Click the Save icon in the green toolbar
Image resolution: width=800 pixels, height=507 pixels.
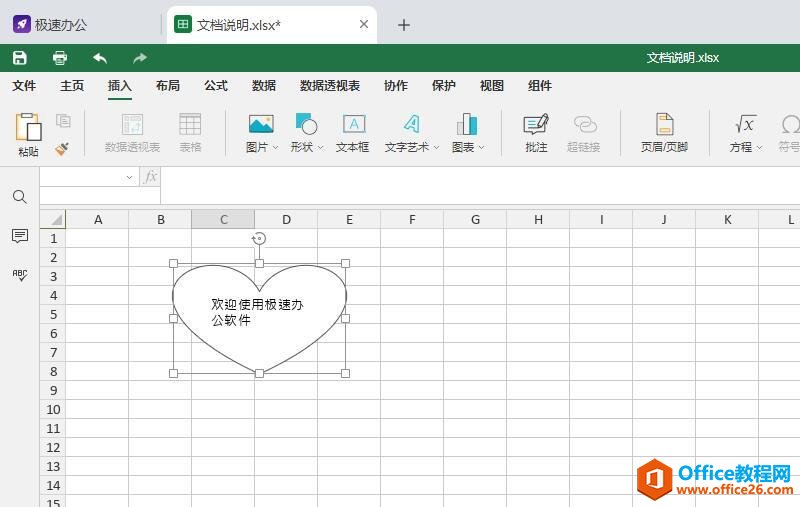tap(20, 58)
